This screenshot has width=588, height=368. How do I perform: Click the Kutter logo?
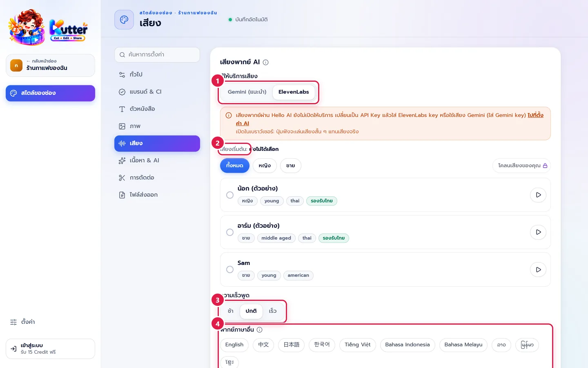click(48, 27)
